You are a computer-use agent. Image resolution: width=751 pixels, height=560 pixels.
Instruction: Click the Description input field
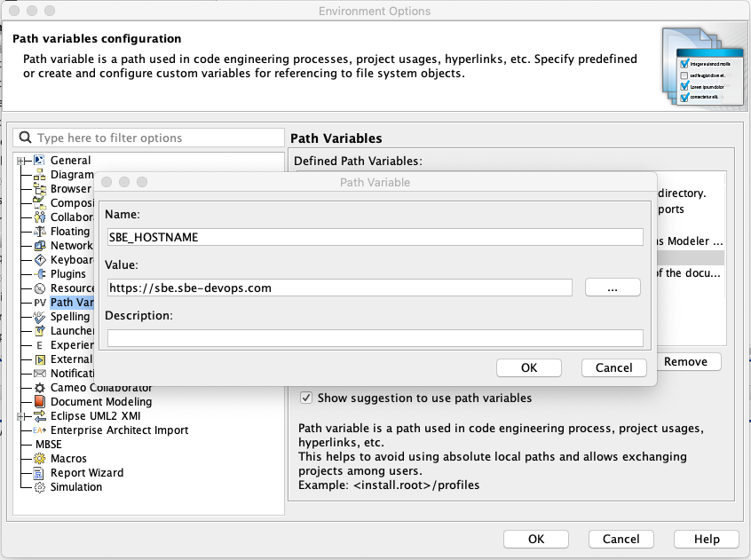pos(376,337)
